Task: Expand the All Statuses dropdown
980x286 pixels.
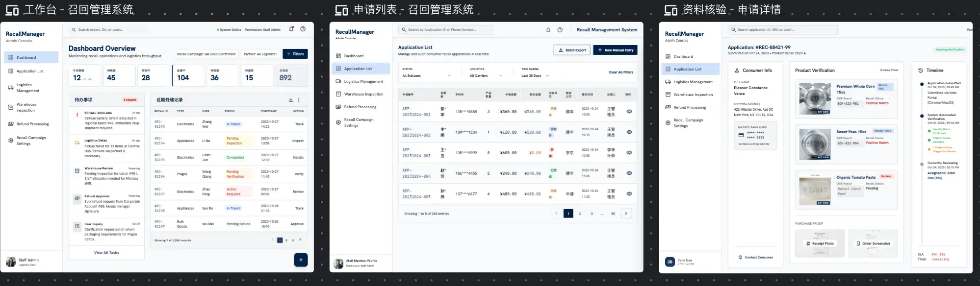Action: click(427, 76)
